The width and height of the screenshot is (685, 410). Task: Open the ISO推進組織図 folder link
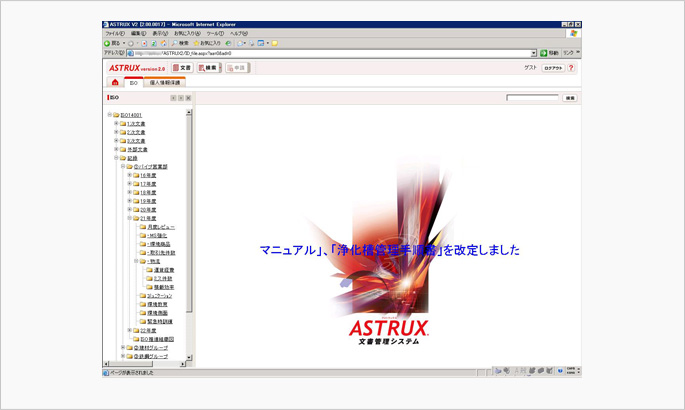(157, 339)
